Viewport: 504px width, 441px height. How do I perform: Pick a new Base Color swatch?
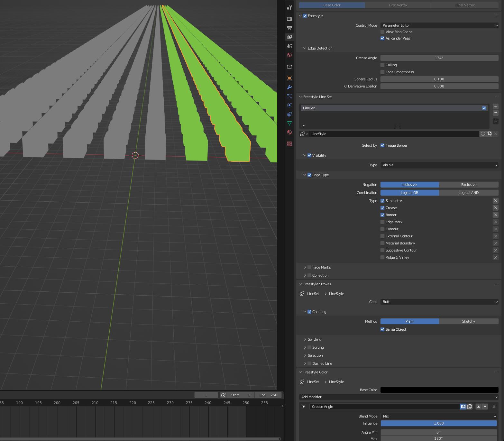(x=439, y=390)
